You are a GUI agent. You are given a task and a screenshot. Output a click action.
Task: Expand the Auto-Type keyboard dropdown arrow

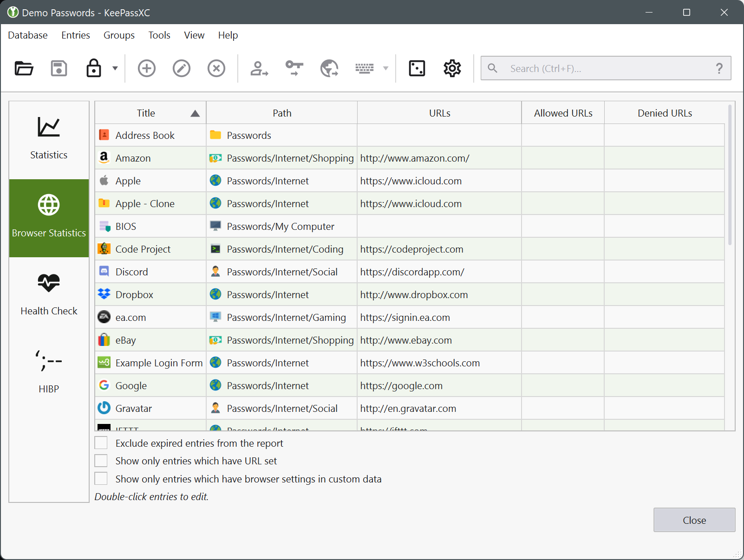coord(385,69)
